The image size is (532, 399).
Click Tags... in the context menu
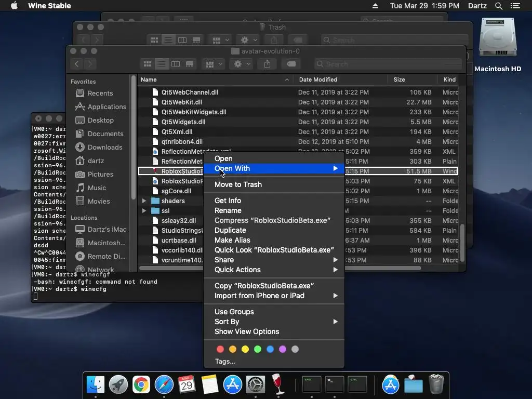224,362
